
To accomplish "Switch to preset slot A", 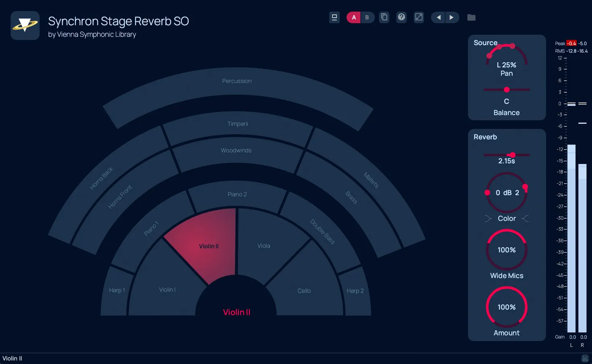I will 354,17.
